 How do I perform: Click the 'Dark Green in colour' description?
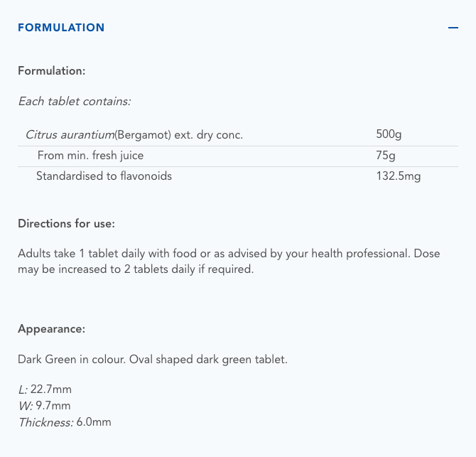[x=152, y=359]
